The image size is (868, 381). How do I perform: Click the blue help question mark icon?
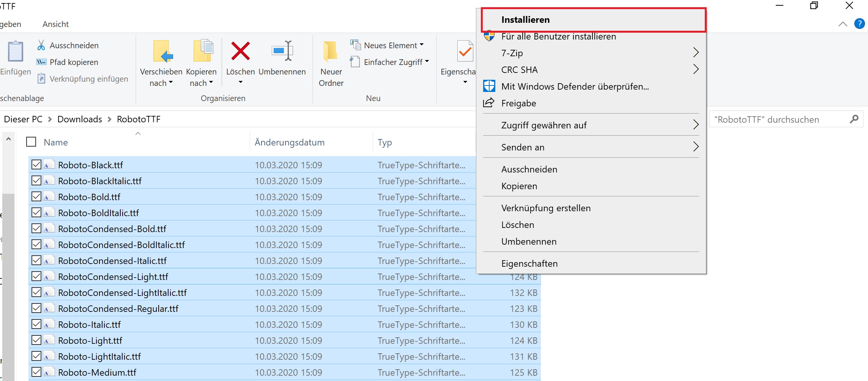859,24
